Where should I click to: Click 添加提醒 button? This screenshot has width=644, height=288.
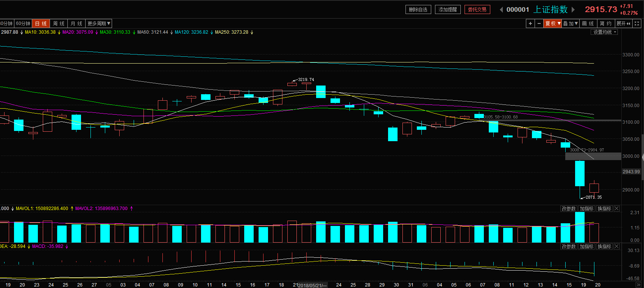pyautogui.click(x=448, y=9)
